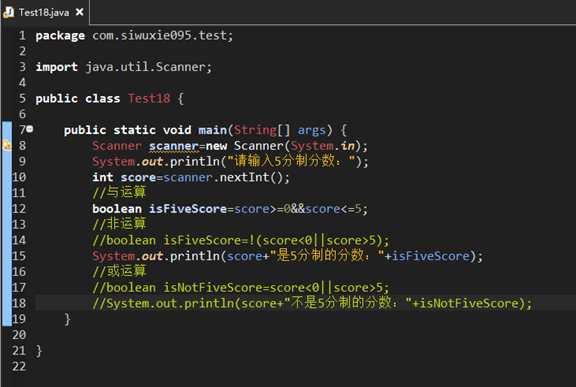Viewport: 576px width, 387px height.
Task: Click 'java.util.Scanner' in the import statement
Action: tap(146, 67)
